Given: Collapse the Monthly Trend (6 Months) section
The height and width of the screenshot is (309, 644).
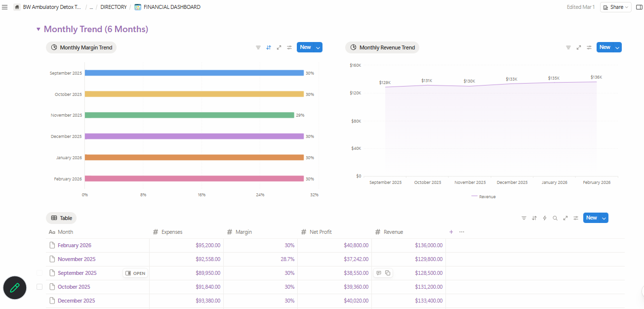Looking at the screenshot, I should click(39, 30).
